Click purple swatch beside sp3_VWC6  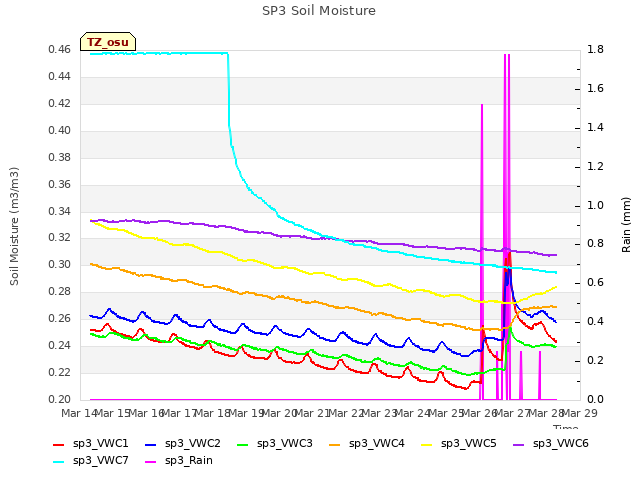(x=518, y=444)
